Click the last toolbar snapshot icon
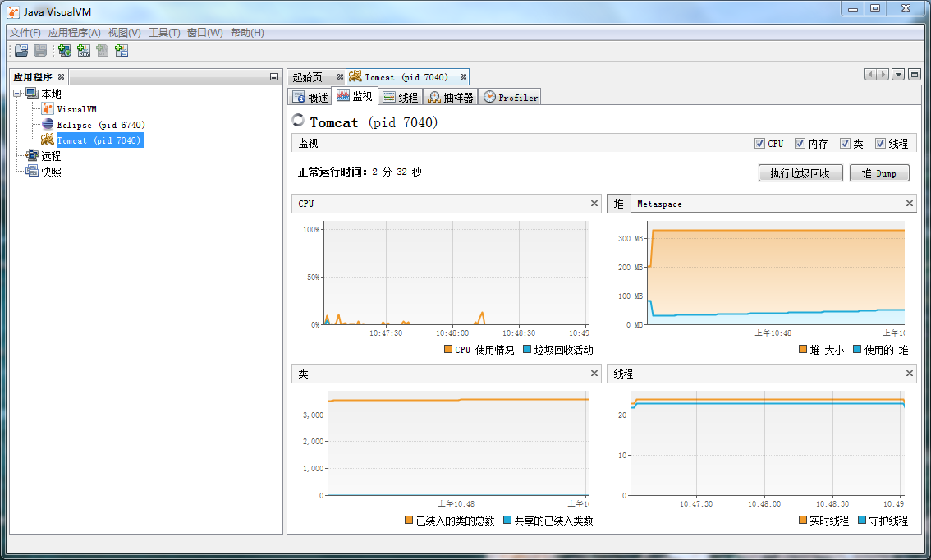This screenshot has width=931, height=560. [122, 51]
